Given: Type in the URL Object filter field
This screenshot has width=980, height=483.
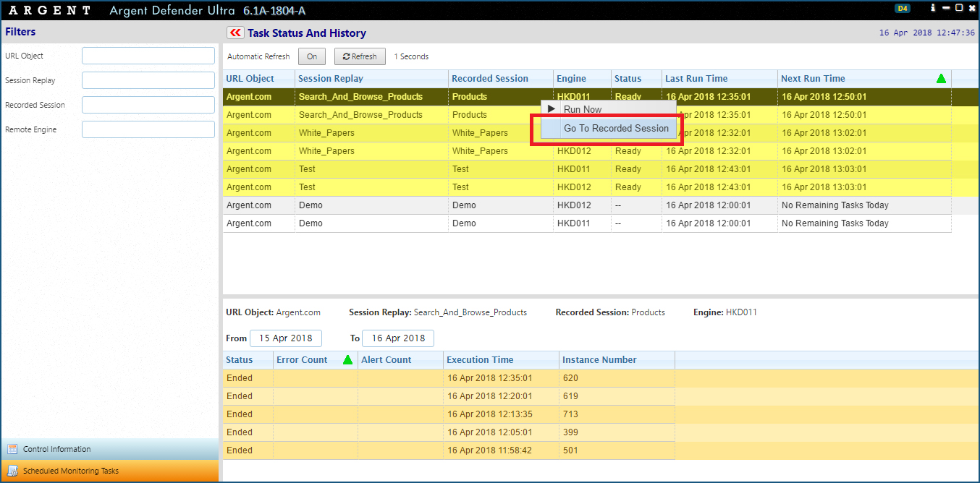Looking at the screenshot, I should tap(148, 56).
